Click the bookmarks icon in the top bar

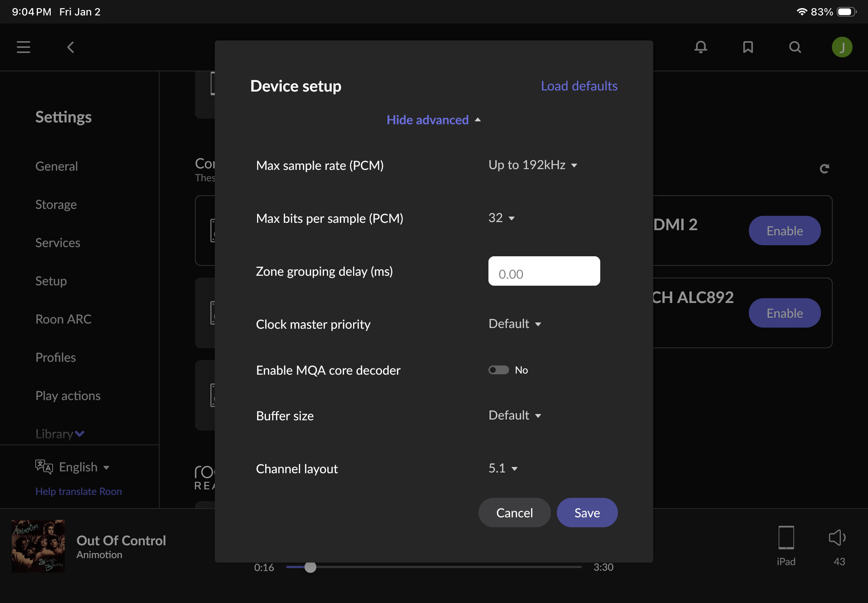[747, 47]
